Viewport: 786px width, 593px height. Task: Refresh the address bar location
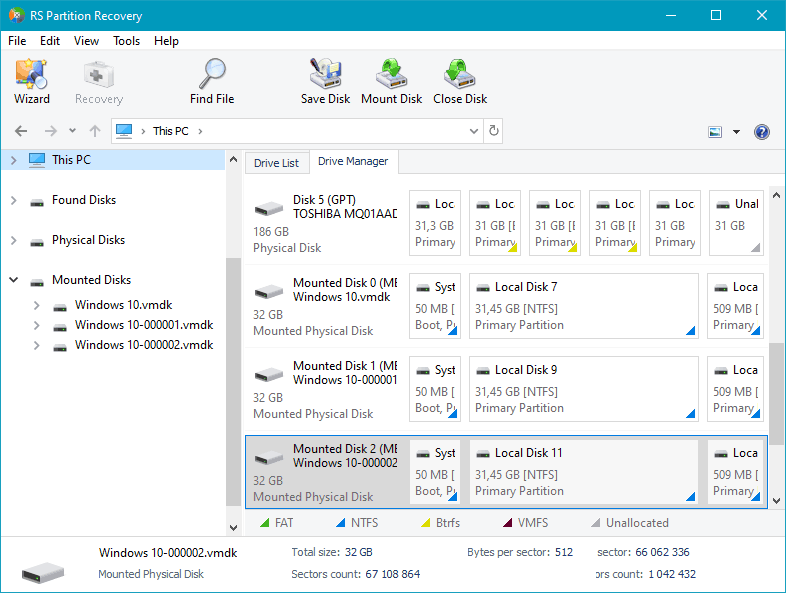(x=494, y=131)
